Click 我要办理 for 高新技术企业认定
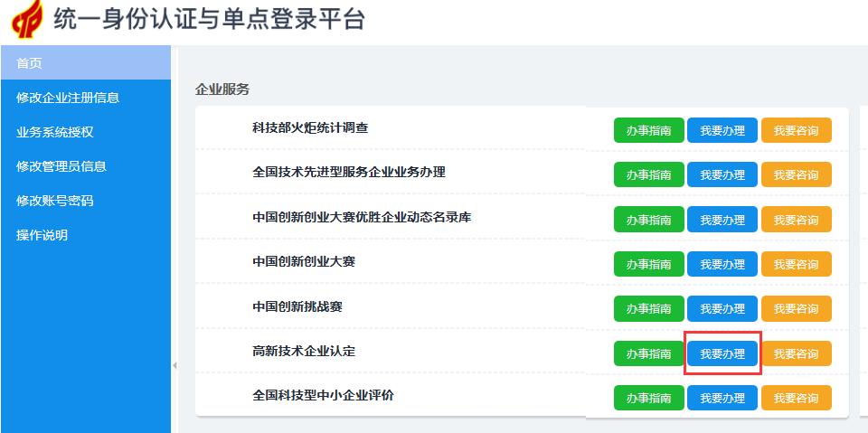The height and width of the screenshot is (433, 868). tap(722, 353)
